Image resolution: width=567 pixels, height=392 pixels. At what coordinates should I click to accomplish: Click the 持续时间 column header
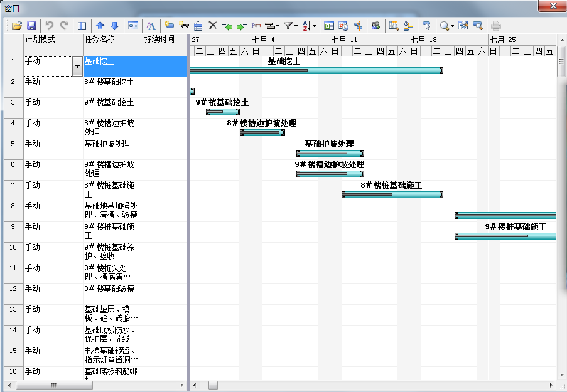(x=165, y=39)
